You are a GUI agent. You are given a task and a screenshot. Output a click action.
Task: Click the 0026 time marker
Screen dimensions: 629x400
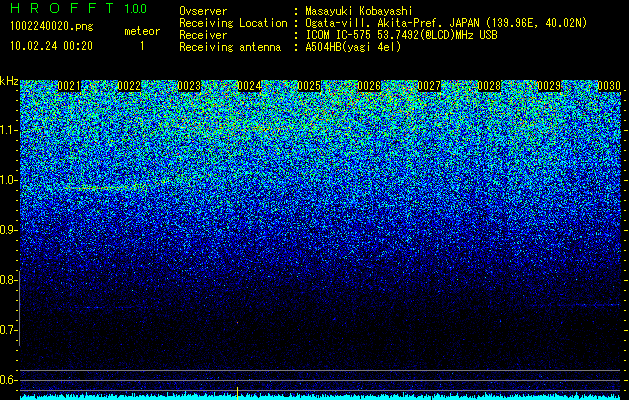(369, 86)
